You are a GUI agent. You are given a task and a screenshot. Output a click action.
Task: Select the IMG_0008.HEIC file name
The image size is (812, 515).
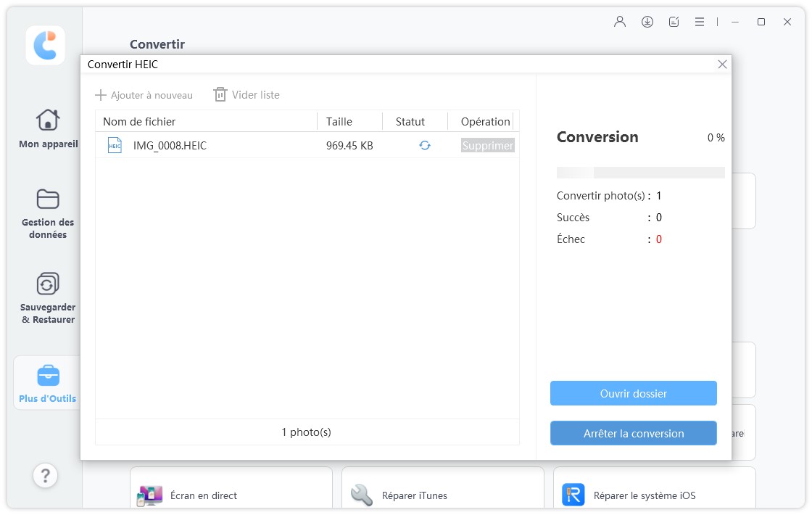170,146
